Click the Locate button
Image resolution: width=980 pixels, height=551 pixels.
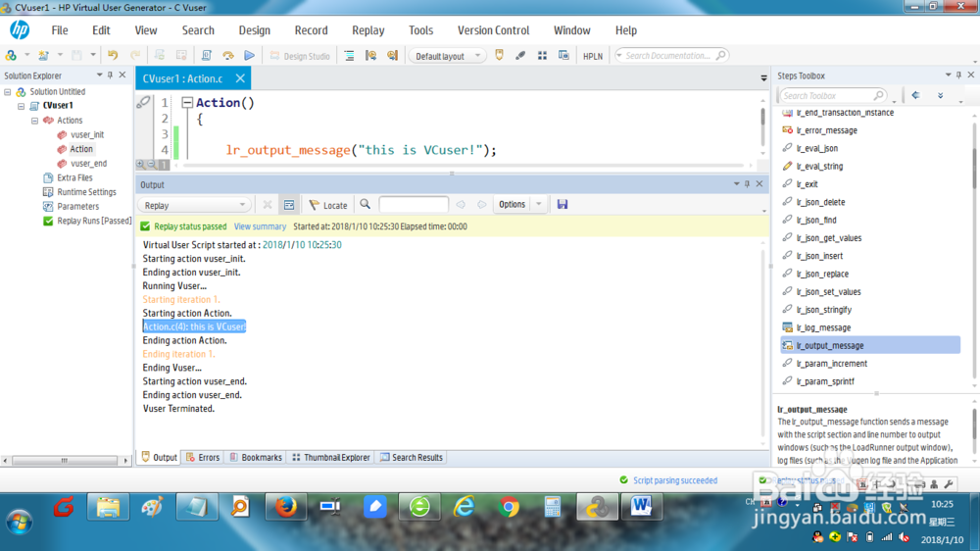(328, 205)
